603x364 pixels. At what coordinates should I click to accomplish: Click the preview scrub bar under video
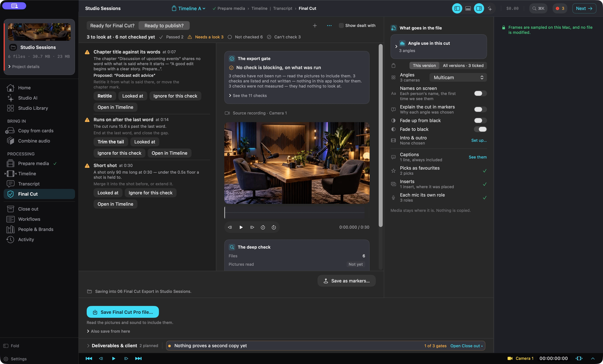click(x=294, y=213)
